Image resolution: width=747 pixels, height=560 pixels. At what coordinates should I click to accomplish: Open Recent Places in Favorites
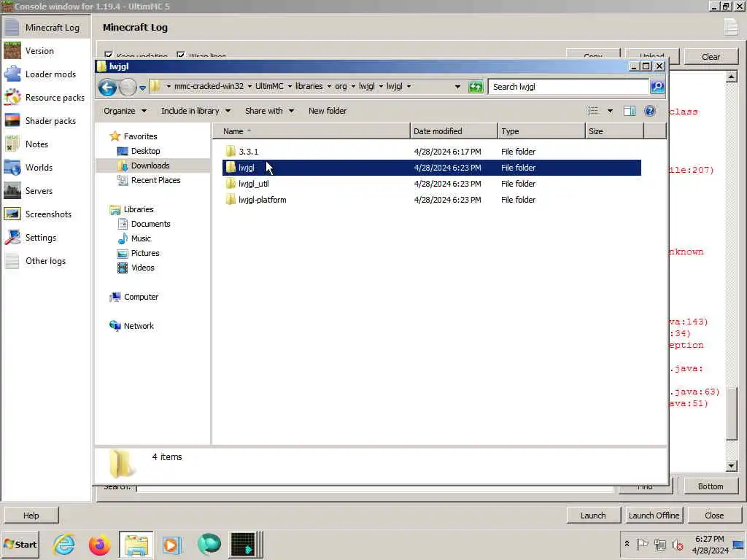click(156, 180)
